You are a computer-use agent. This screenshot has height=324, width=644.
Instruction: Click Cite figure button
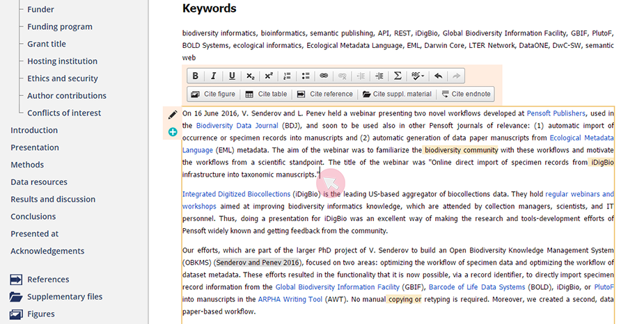tap(213, 94)
